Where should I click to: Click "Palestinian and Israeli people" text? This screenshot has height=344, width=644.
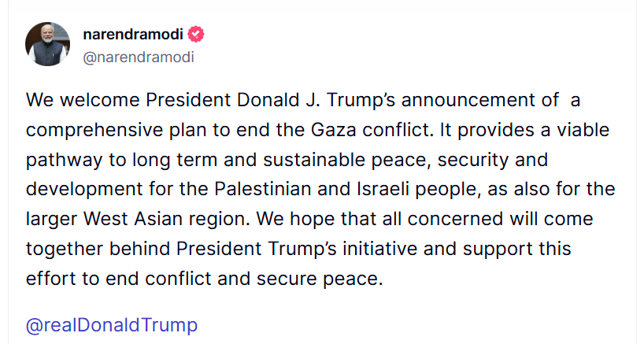pos(324,190)
